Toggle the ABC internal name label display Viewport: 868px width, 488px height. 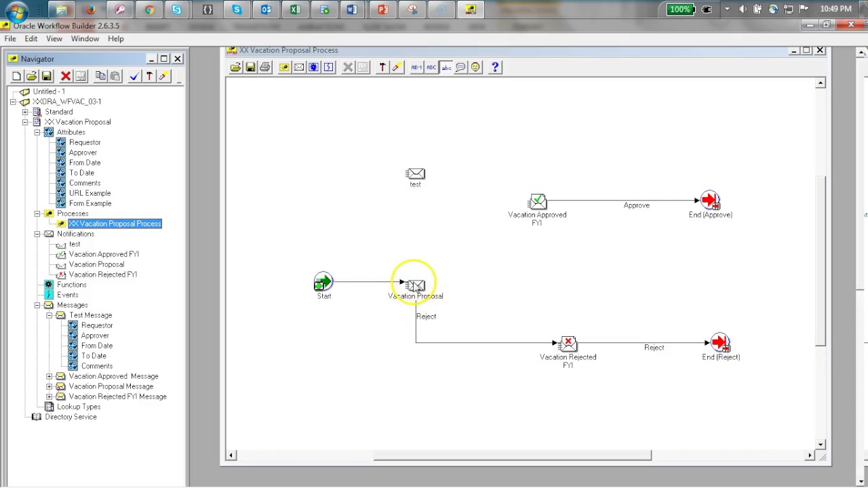coord(431,67)
